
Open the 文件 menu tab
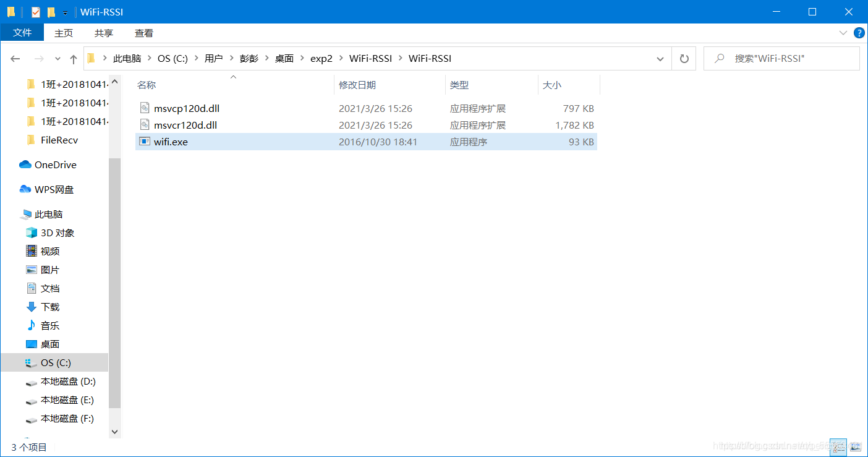pyautogui.click(x=22, y=33)
